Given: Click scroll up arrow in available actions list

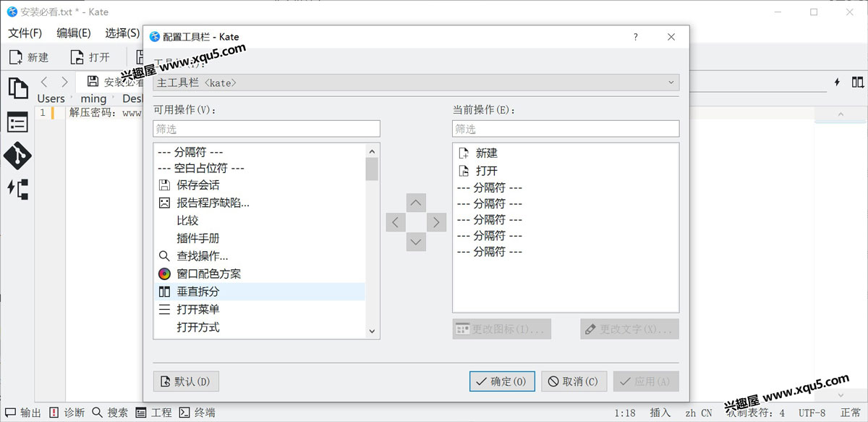Looking at the screenshot, I should click(372, 151).
